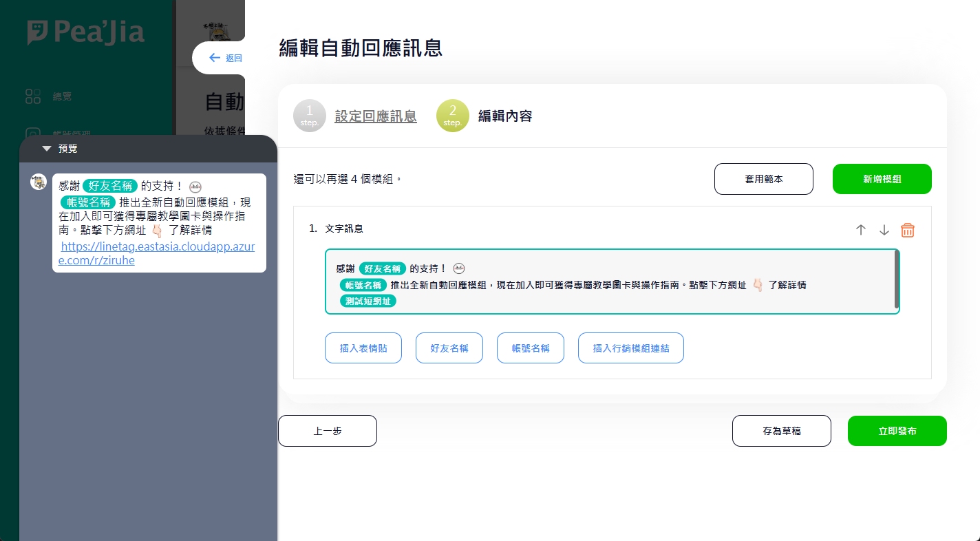Screen dimensions: 980x541
Task: Open the 插入表情貼 sticker picker
Action: [363, 348]
